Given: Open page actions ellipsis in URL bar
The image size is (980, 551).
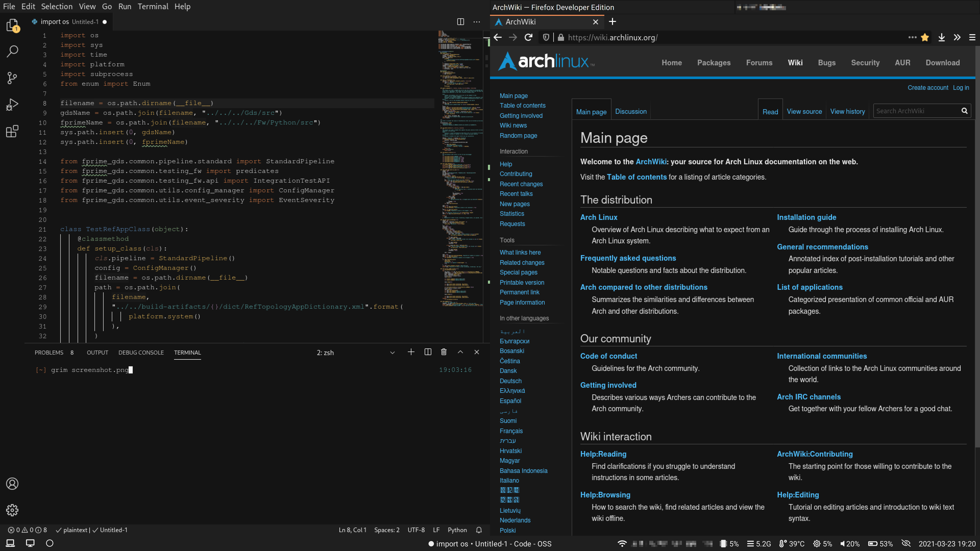Looking at the screenshot, I should pos(912,37).
